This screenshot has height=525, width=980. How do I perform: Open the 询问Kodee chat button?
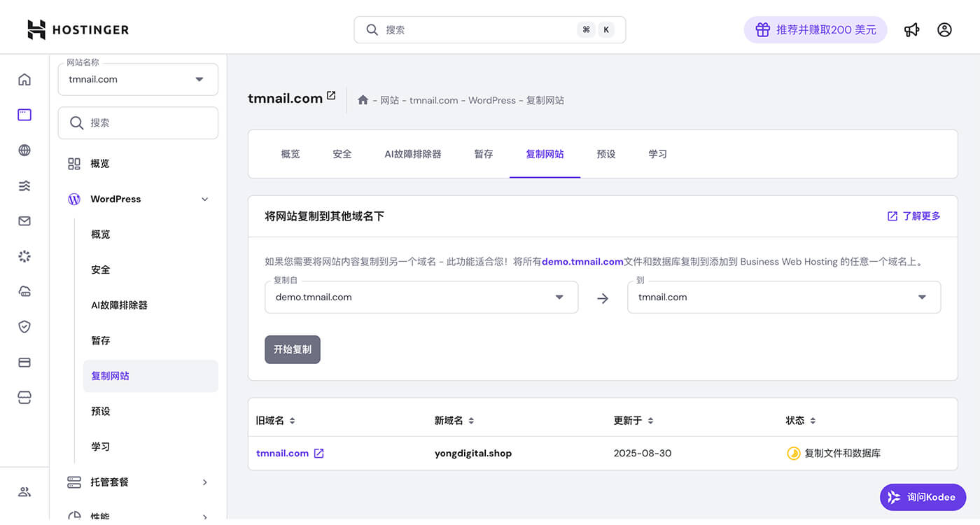923,497
